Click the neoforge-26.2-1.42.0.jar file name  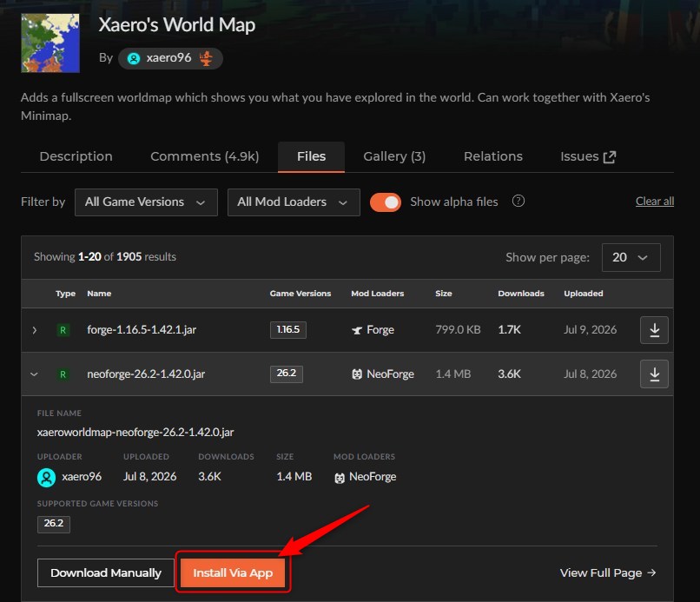click(146, 374)
